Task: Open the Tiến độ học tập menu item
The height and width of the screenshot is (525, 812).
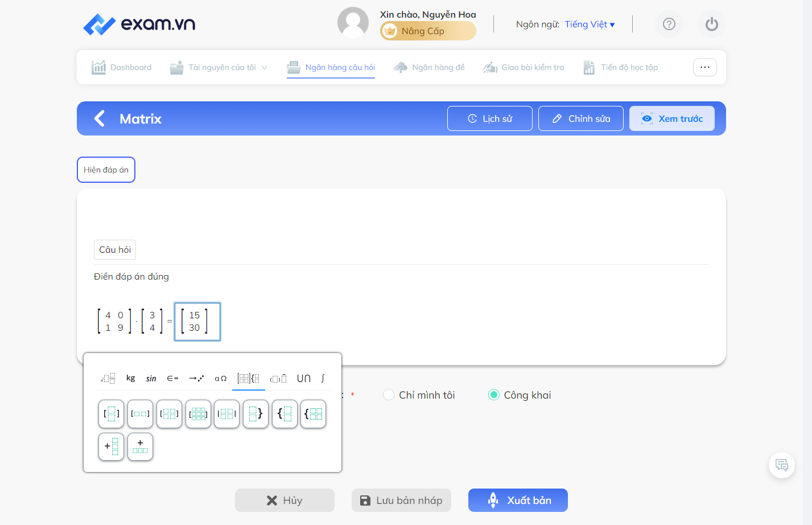Action: point(621,67)
